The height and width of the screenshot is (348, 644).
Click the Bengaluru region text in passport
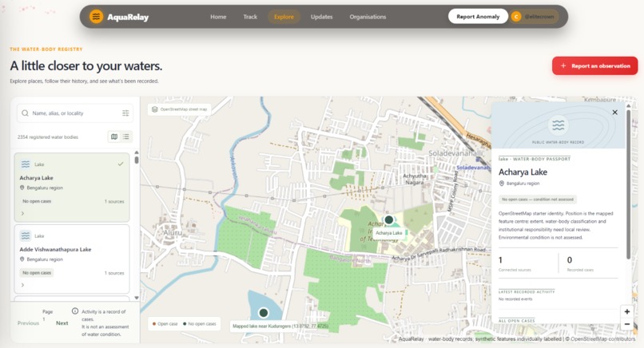[x=523, y=184]
